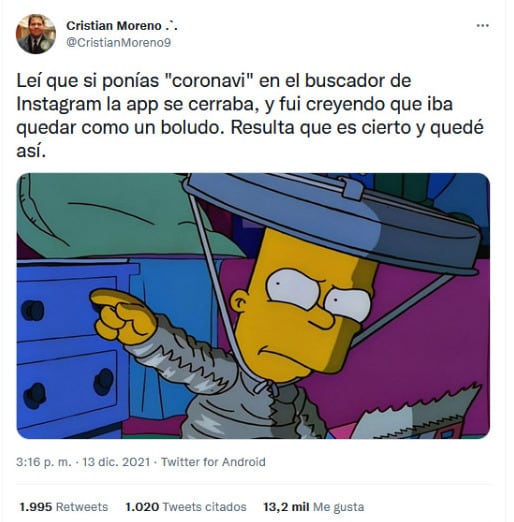Click the top blue dresser drawer knob
Screen dimensions: 514x522
coord(33,311)
